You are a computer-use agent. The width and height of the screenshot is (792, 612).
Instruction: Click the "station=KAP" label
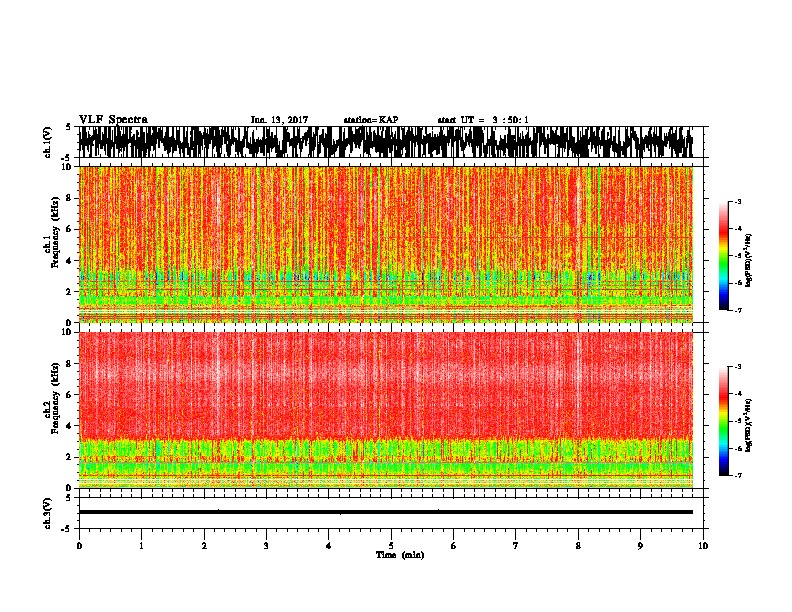[371, 120]
